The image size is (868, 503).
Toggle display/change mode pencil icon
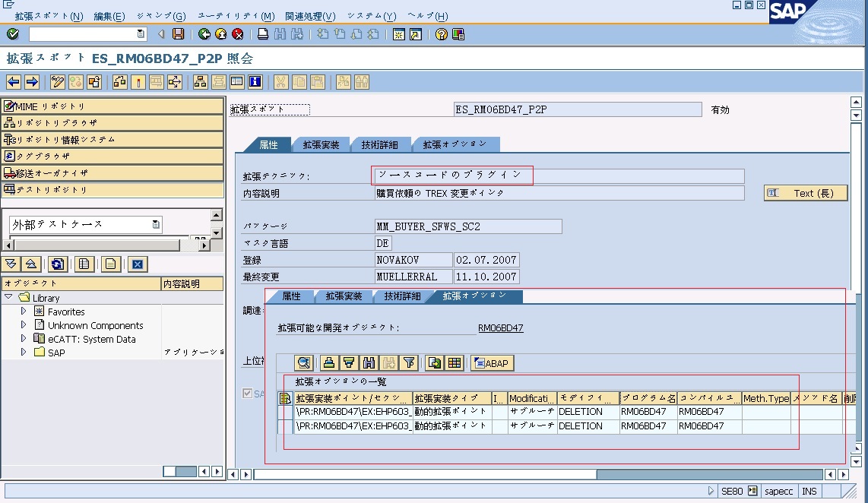pyautogui.click(x=58, y=83)
